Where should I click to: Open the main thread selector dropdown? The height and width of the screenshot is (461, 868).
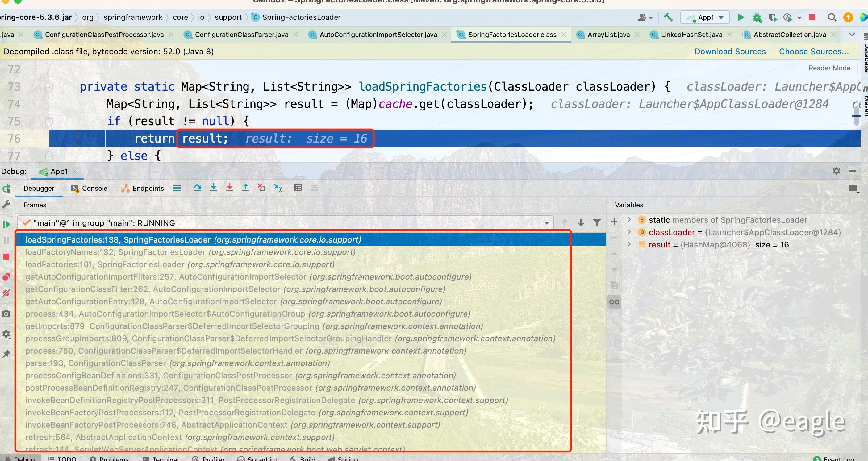coord(546,223)
